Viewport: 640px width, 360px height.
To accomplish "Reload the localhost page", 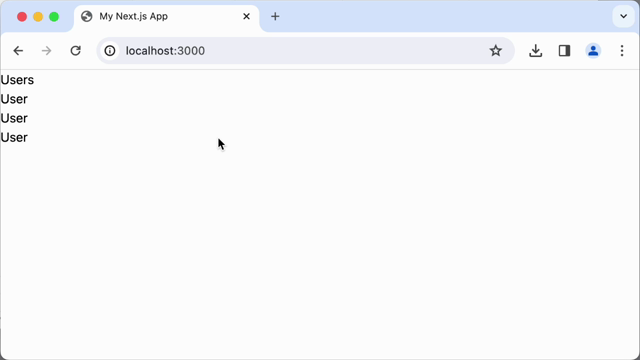I will coord(76,51).
